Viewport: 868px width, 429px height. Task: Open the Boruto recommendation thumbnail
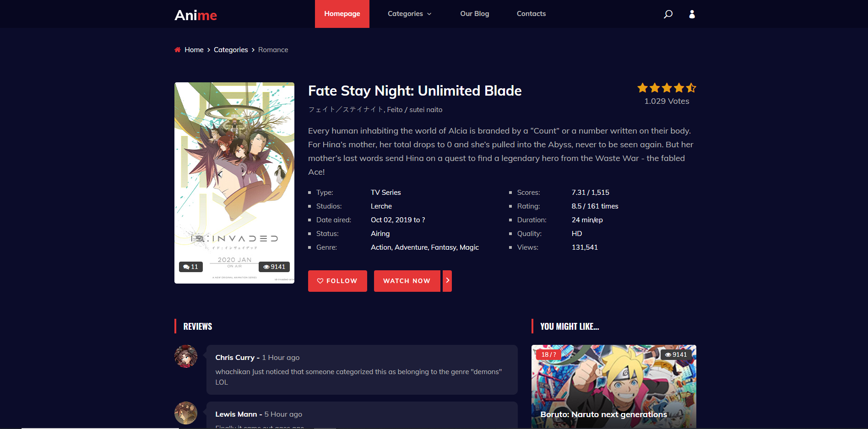[x=614, y=387]
